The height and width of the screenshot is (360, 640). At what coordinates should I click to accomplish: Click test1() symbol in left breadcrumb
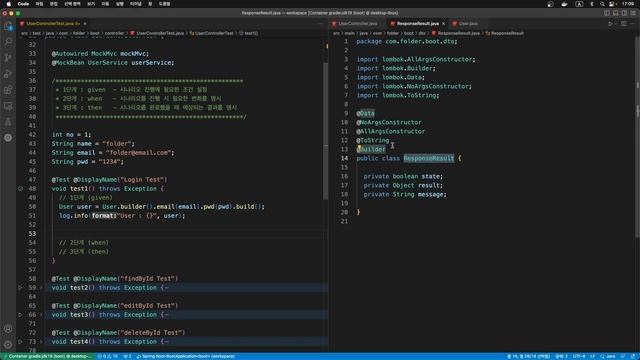pyautogui.click(x=251, y=33)
